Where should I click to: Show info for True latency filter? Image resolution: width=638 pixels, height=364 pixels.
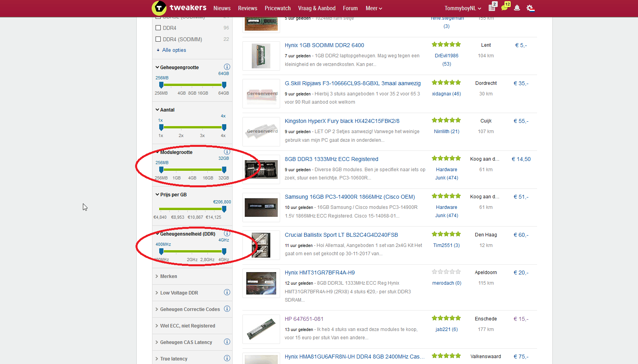pyautogui.click(x=227, y=358)
